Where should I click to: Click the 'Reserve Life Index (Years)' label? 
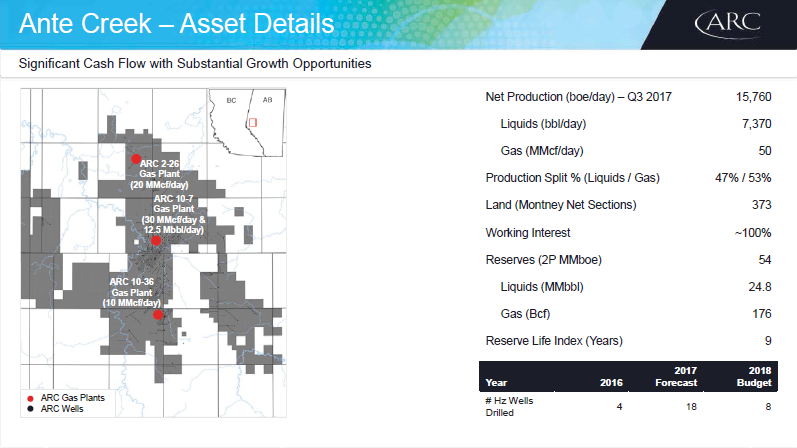coord(554,341)
